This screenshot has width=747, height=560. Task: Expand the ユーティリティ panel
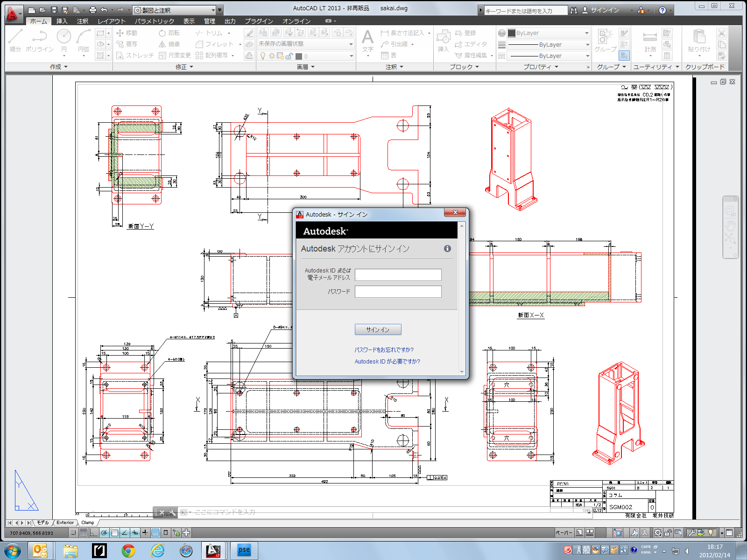tap(656, 67)
